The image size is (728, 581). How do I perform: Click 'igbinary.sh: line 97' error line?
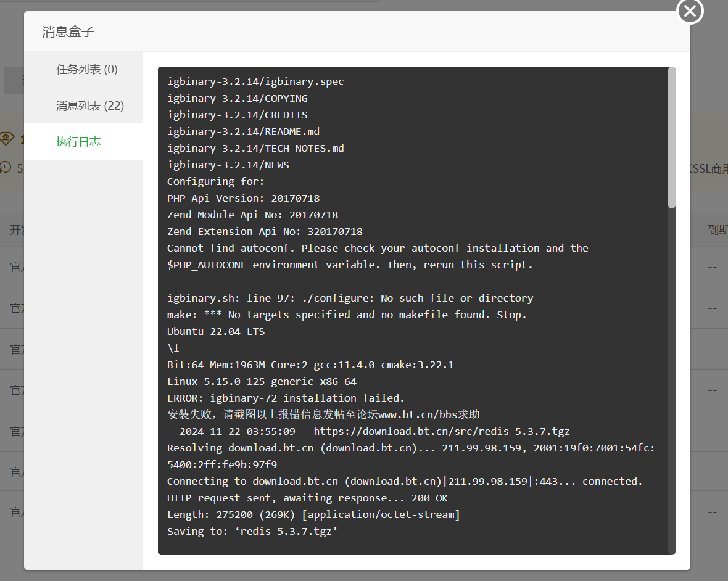point(350,298)
